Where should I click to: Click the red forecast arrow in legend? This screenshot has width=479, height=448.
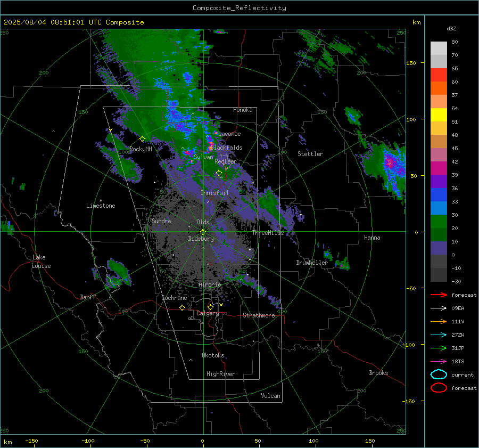coord(439,295)
